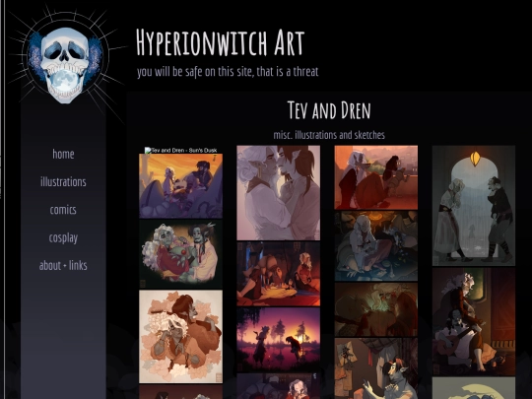This screenshot has width=532, height=399.
Task: Click the site tagline about being safe
Action: (x=228, y=72)
